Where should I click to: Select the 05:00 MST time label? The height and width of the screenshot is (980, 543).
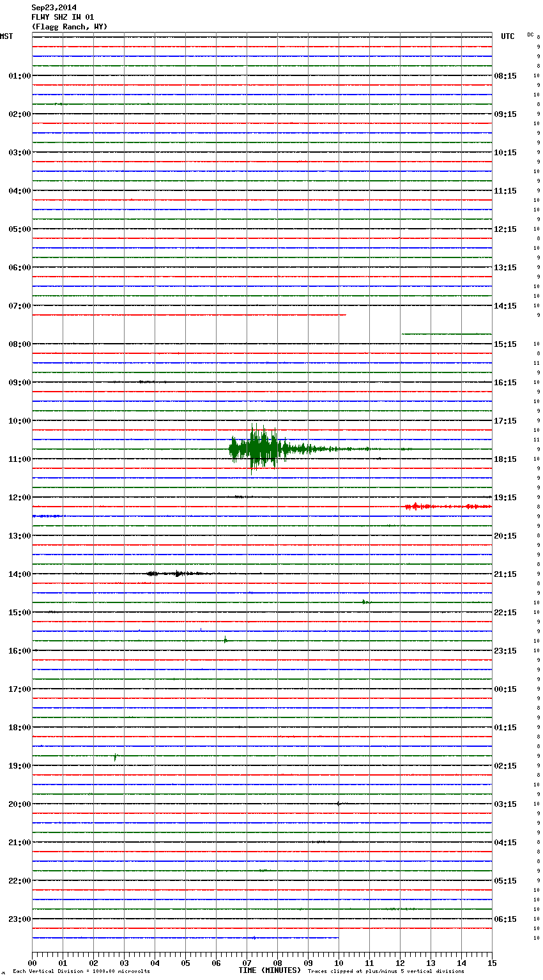(x=19, y=229)
